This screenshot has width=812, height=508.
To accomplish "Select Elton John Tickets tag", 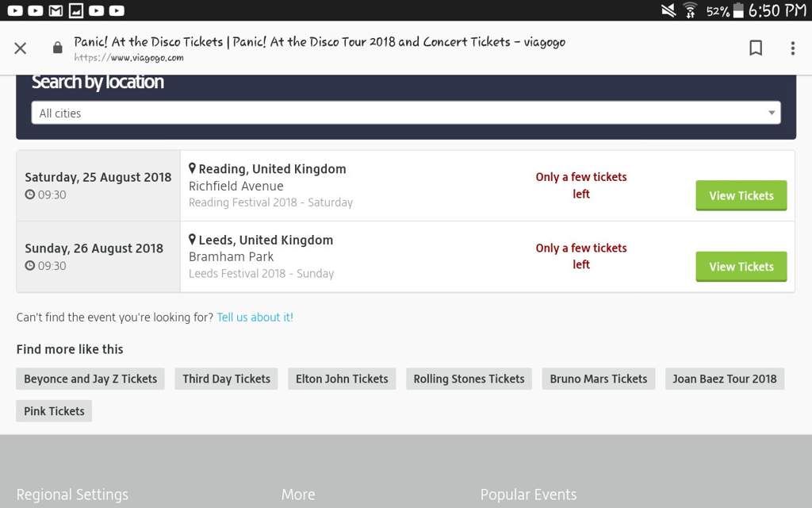I will (x=342, y=379).
